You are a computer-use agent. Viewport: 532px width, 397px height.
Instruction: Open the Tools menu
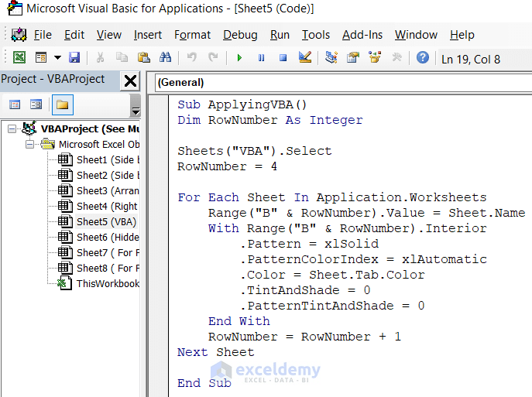click(316, 35)
